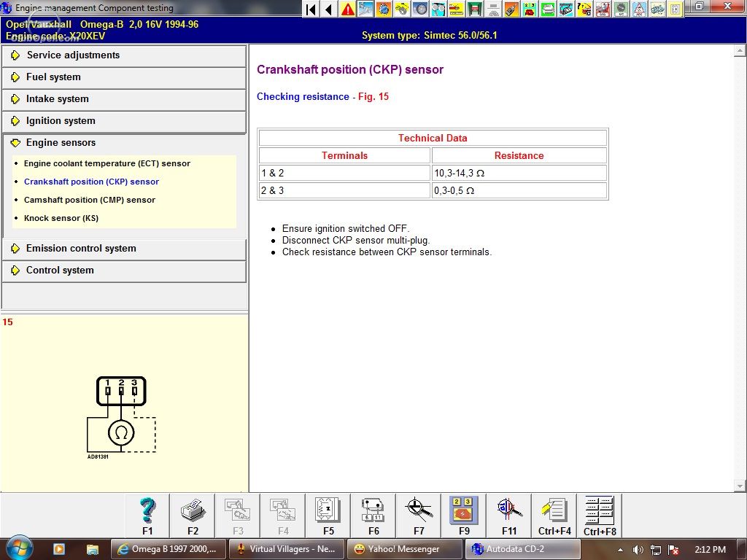Click 'System type: Simtec 56.0/56.1' text

click(429, 35)
